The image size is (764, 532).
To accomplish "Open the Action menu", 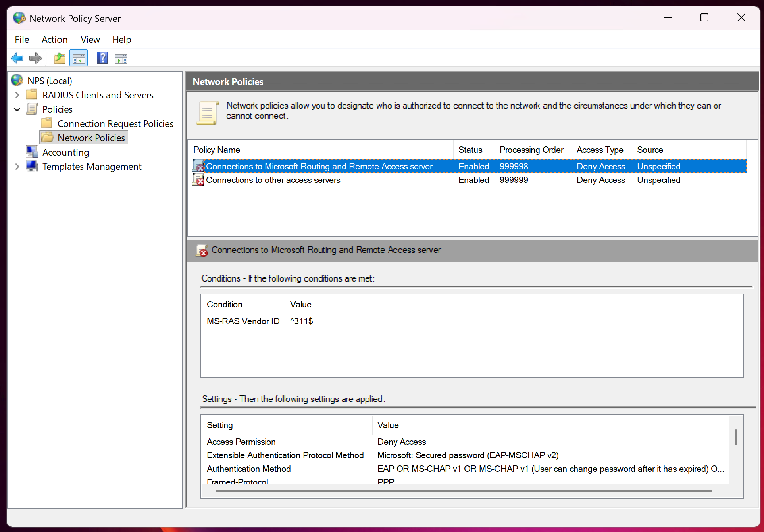I will click(x=54, y=39).
